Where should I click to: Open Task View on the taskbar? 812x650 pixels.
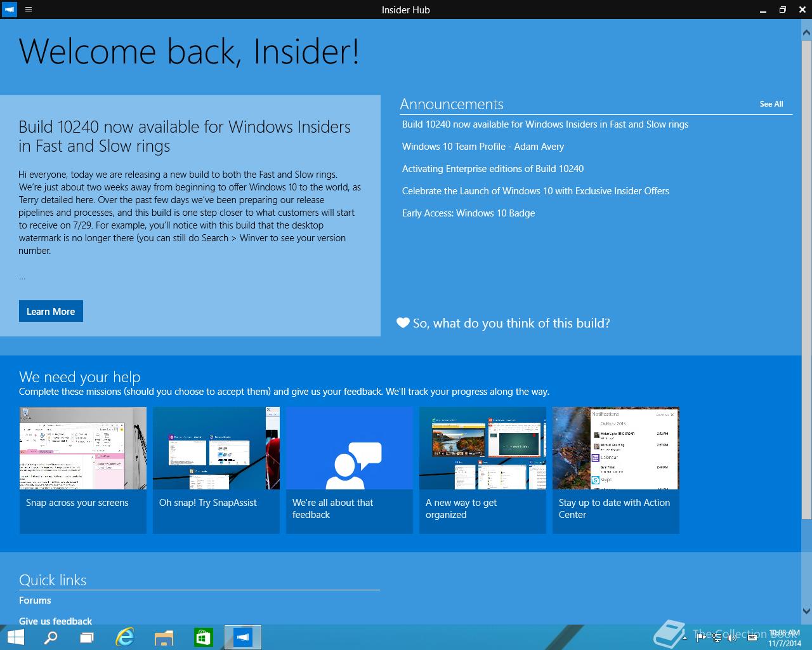point(87,637)
